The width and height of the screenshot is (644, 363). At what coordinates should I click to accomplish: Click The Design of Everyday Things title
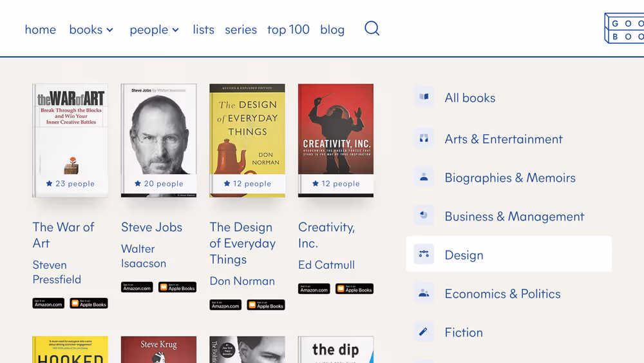[x=243, y=243]
